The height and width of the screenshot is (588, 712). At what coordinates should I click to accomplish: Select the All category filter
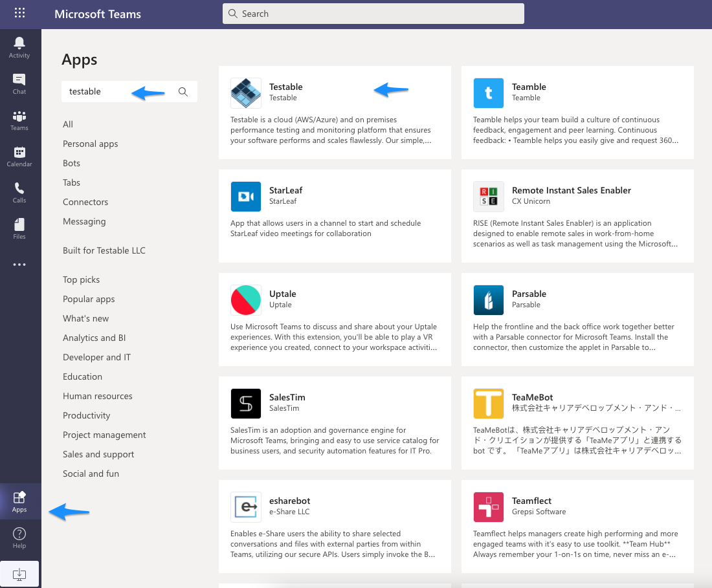(68, 124)
